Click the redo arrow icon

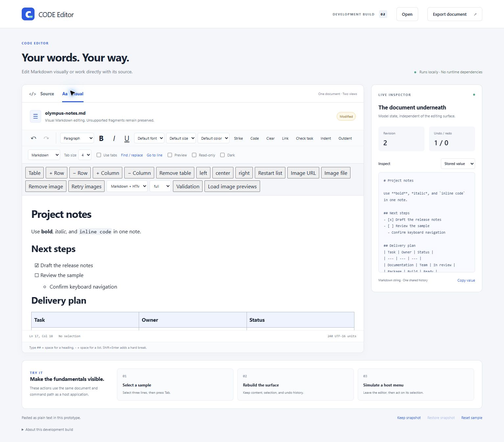[x=46, y=138]
